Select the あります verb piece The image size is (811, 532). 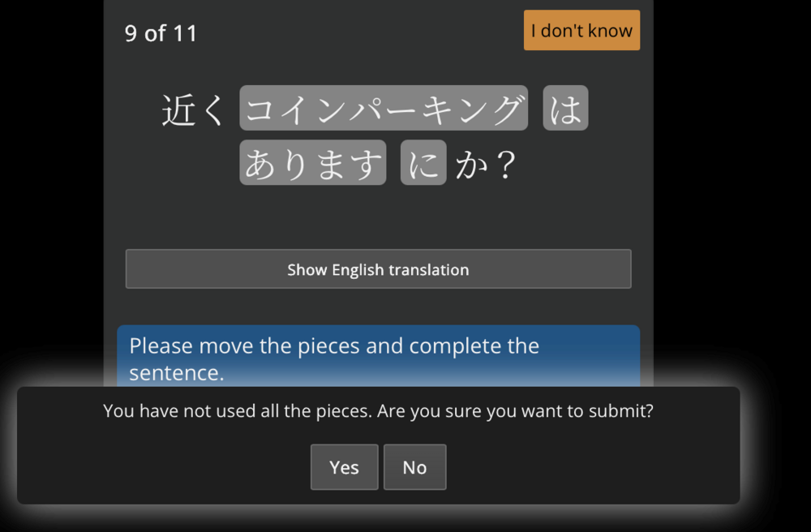tap(313, 162)
